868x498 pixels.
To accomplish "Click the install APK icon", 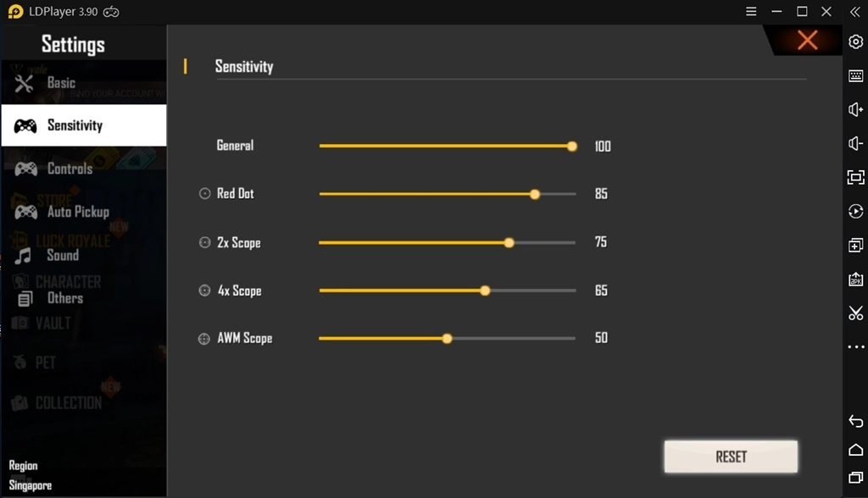I will pos(855,279).
